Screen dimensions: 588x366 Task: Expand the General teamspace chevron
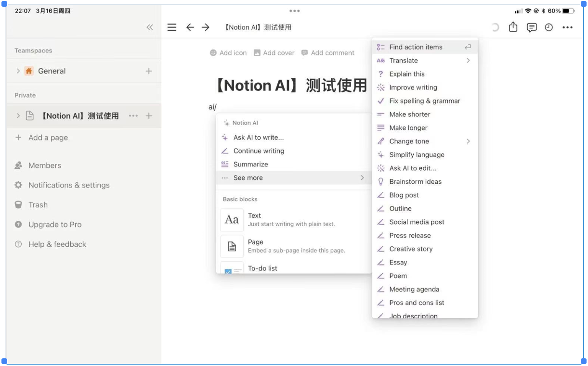coord(18,71)
